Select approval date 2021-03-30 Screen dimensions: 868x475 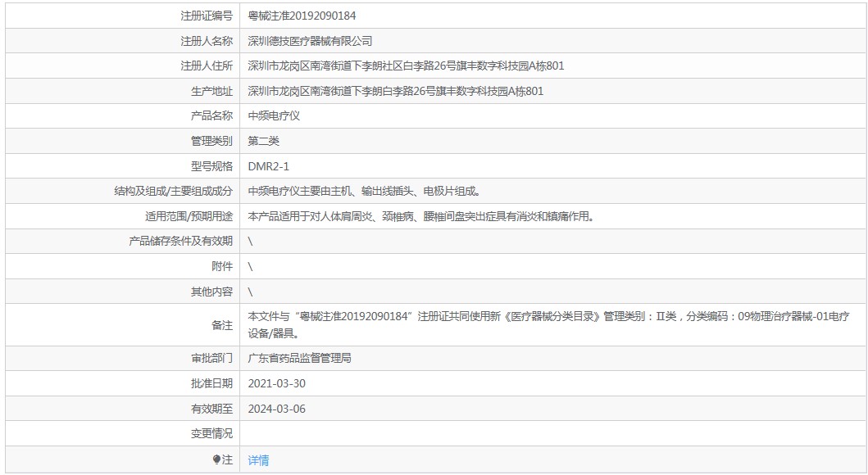tap(277, 383)
